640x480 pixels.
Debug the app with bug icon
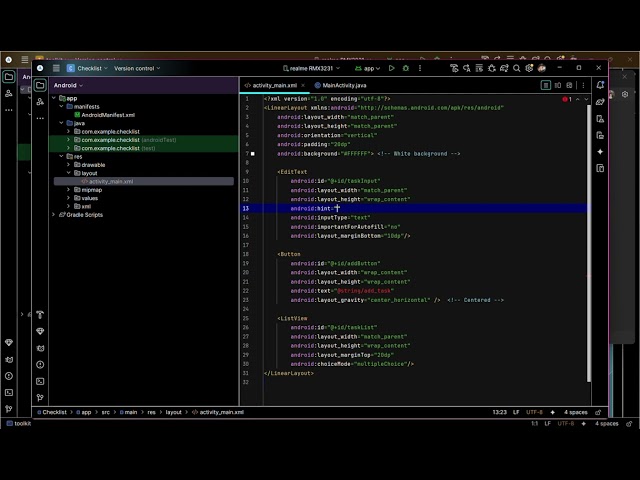click(x=406, y=68)
